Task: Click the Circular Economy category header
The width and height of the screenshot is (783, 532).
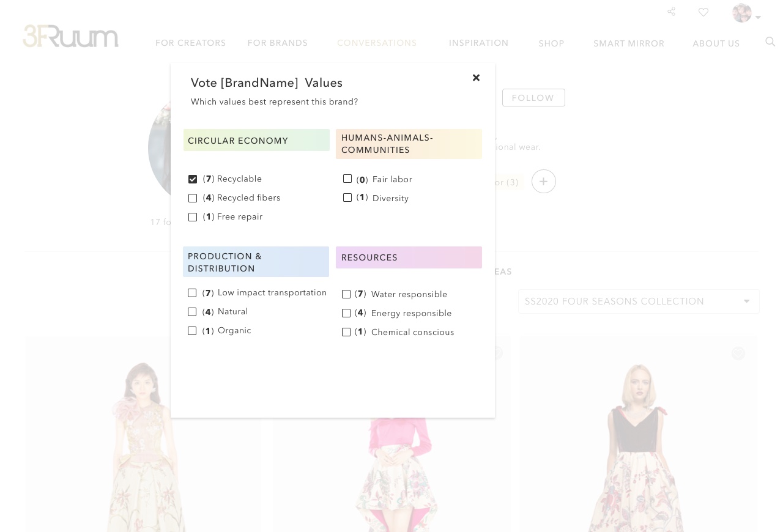Action: click(256, 140)
